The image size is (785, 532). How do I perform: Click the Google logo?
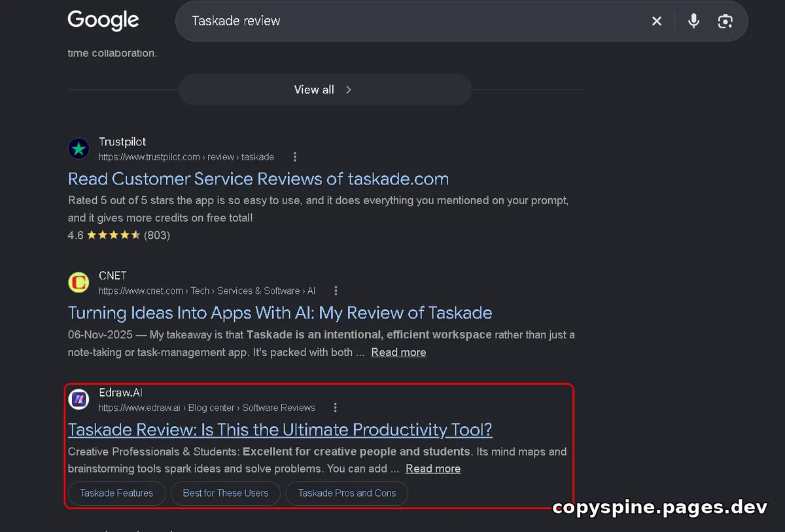point(103,20)
